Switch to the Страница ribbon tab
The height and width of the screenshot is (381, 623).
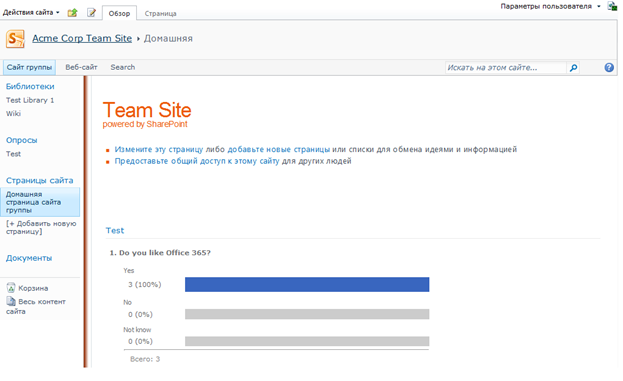pos(161,14)
